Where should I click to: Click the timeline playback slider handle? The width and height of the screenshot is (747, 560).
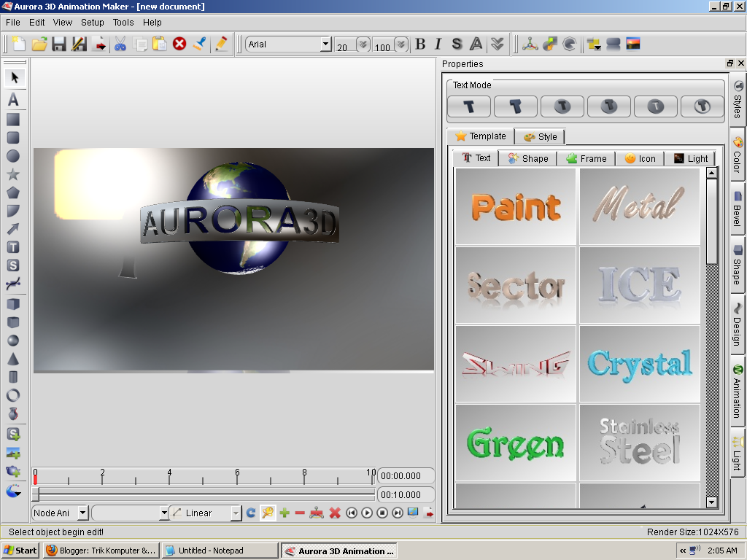pyautogui.click(x=35, y=495)
